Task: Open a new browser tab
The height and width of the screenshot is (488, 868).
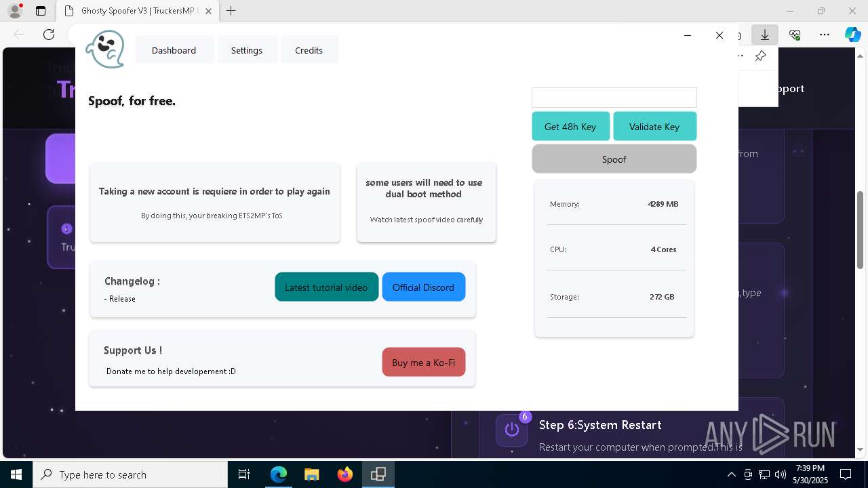Action: [231, 11]
